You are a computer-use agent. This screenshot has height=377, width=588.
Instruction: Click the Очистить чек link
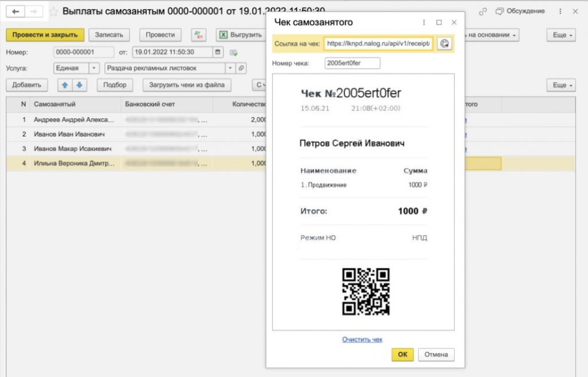pos(362,340)
